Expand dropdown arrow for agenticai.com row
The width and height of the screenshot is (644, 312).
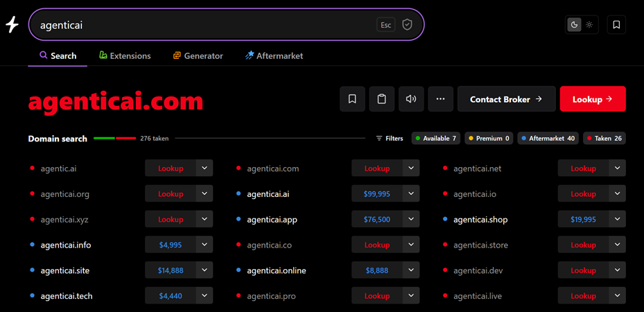pos(411,168)
